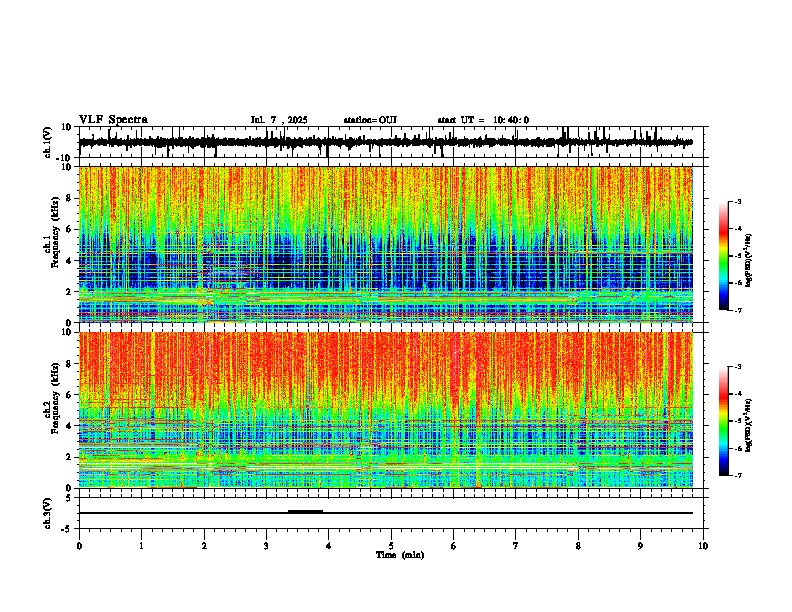792x612 pixels.
Task: Click the time axis tick label "3"
Action: point(266,546)
